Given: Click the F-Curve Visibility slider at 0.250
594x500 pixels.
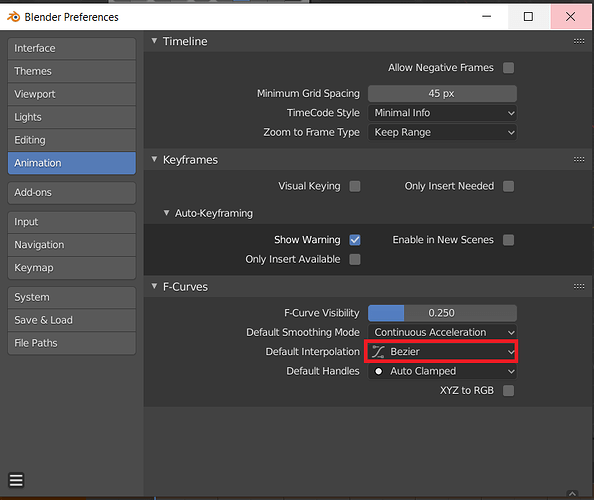Looking at the screenshot, I should (442, 313).
